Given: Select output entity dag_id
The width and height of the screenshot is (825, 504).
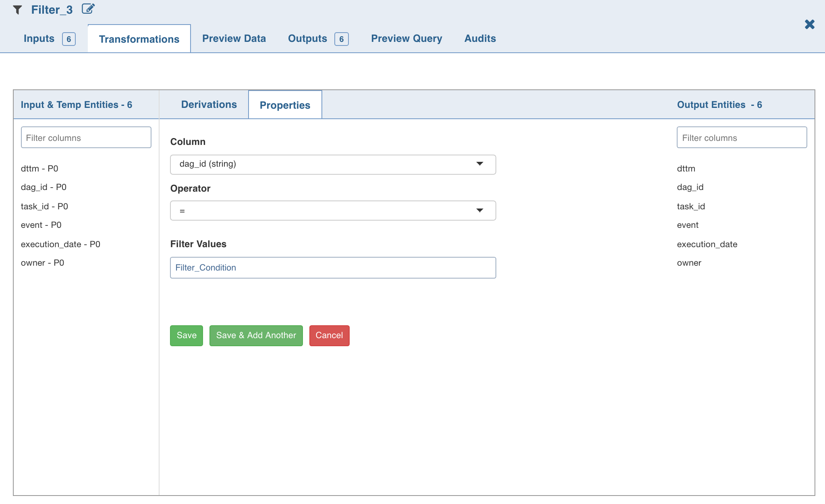Looking at the screenshot, I should click(x=690, y=188).
